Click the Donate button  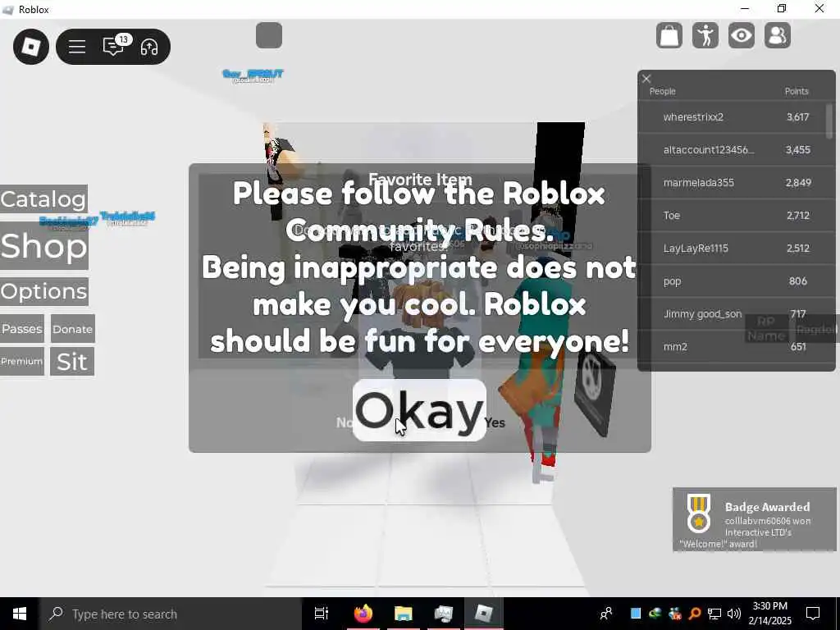pos(73,328)
